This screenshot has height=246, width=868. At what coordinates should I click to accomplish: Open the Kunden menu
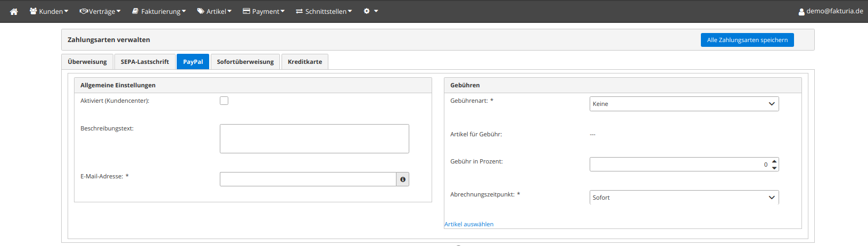click(49, 11)
